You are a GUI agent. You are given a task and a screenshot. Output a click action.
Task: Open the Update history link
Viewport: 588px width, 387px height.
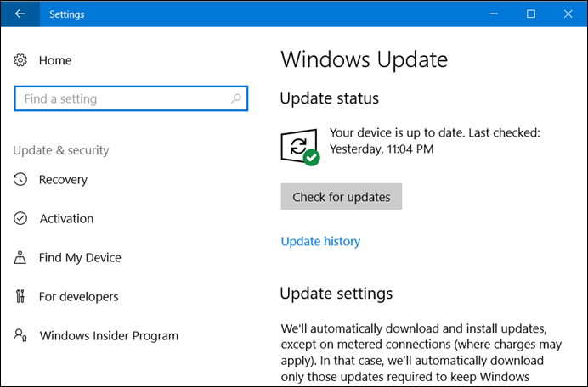tap(320, 241)
